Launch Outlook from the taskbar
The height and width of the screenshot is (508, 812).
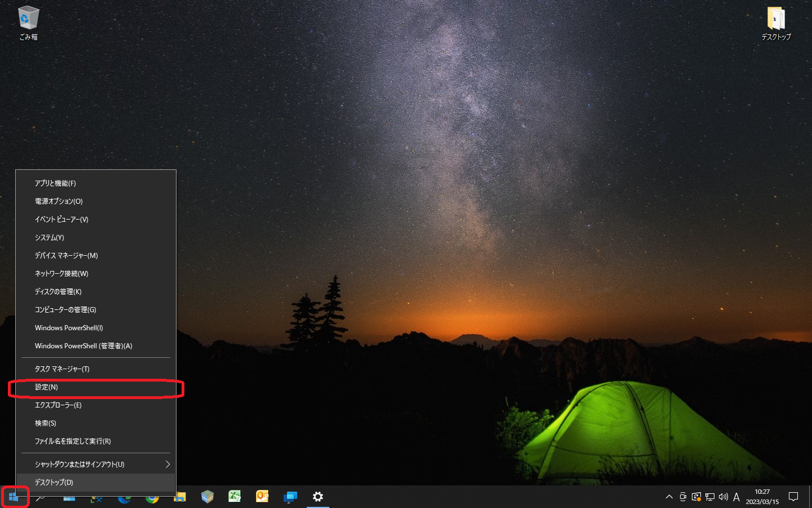tap(262, 497)
